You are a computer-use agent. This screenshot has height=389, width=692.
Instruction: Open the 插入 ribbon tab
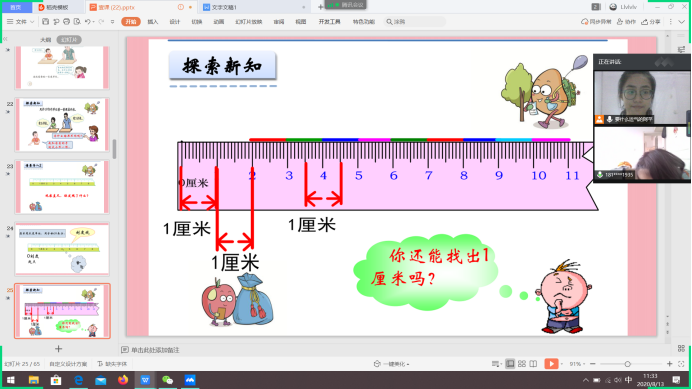click(153, 22)
